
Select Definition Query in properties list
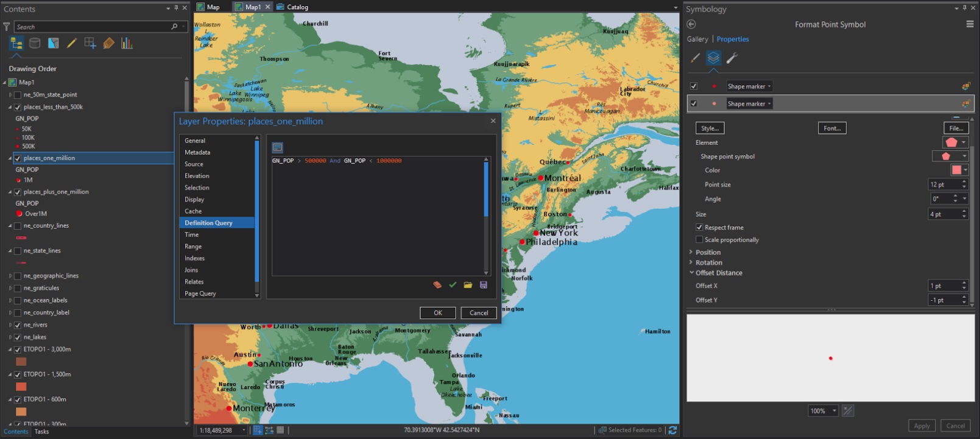point(208,223)
